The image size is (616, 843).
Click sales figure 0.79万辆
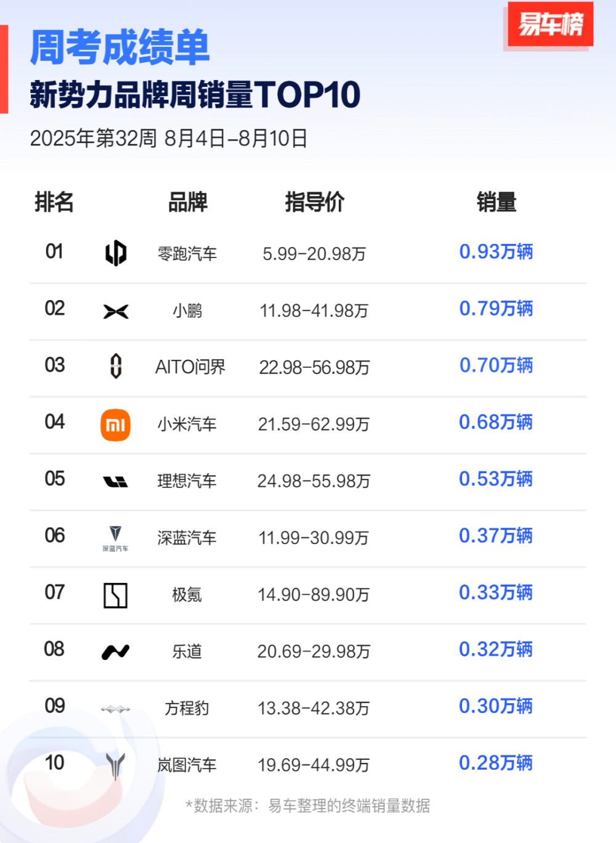(x=496, y=308)
